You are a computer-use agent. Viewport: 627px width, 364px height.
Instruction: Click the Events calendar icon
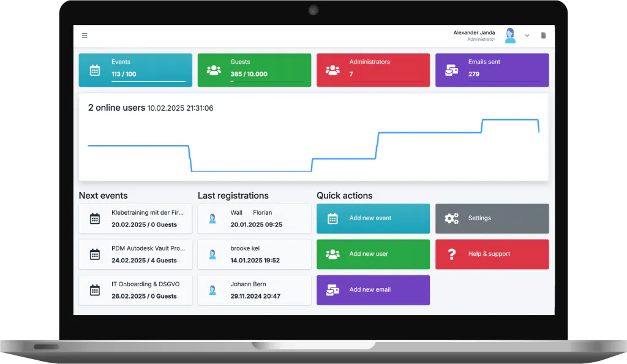pyautogui.click(x=95, y=70)
